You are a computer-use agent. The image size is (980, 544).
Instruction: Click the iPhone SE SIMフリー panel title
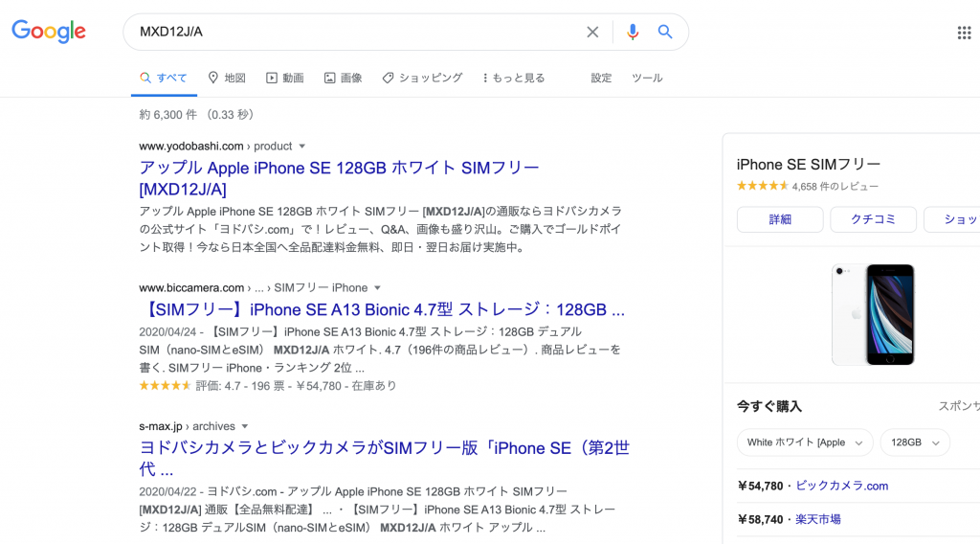click(x=809, y=165)
